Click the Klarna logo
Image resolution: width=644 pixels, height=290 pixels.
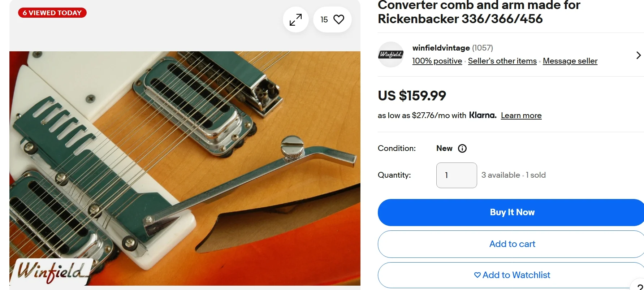click(483, 115)
